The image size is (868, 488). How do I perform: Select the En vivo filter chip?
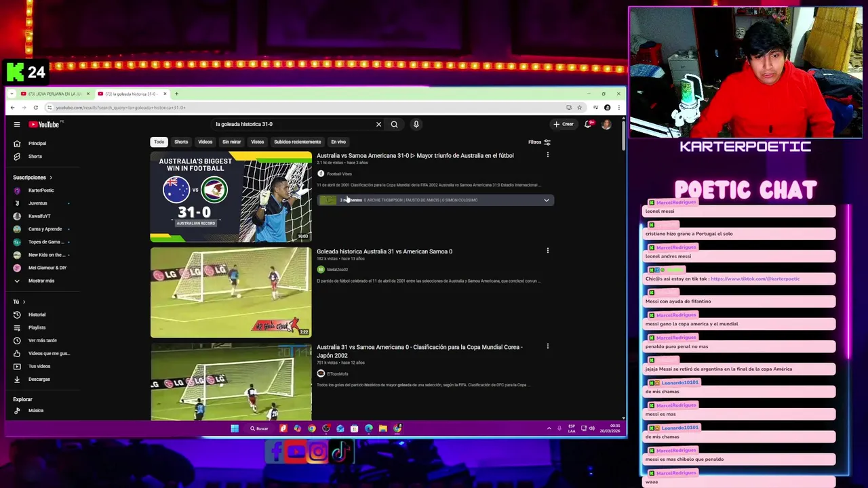coord(338,142)
